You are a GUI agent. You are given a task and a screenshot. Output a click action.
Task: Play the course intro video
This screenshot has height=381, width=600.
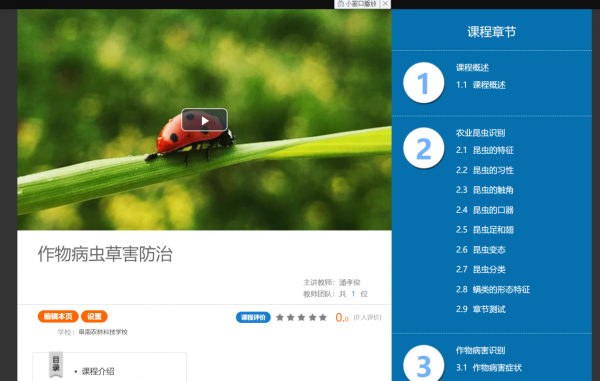click(x=204, y=120)
